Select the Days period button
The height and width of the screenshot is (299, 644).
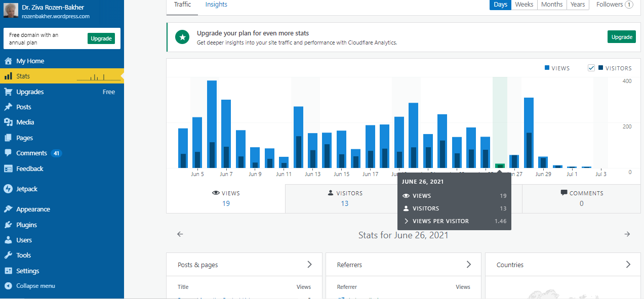tap(500, 5)
